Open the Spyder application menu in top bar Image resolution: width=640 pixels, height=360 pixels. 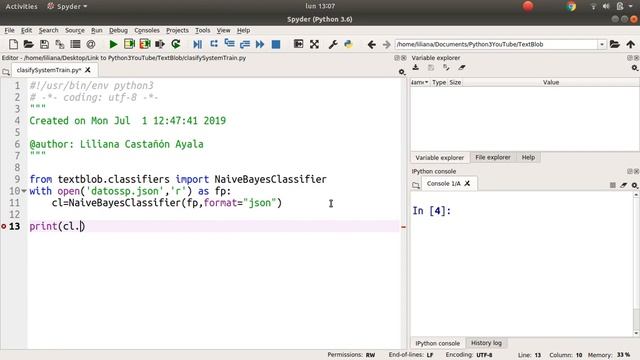coord(67,7)
